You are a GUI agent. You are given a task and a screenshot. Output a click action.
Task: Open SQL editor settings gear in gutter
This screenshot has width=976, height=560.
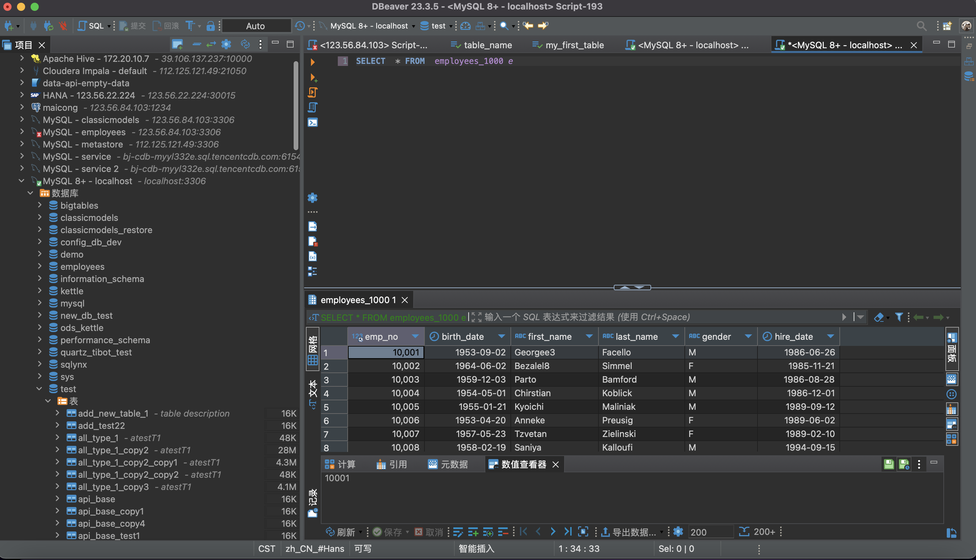(x=312, y=198)
